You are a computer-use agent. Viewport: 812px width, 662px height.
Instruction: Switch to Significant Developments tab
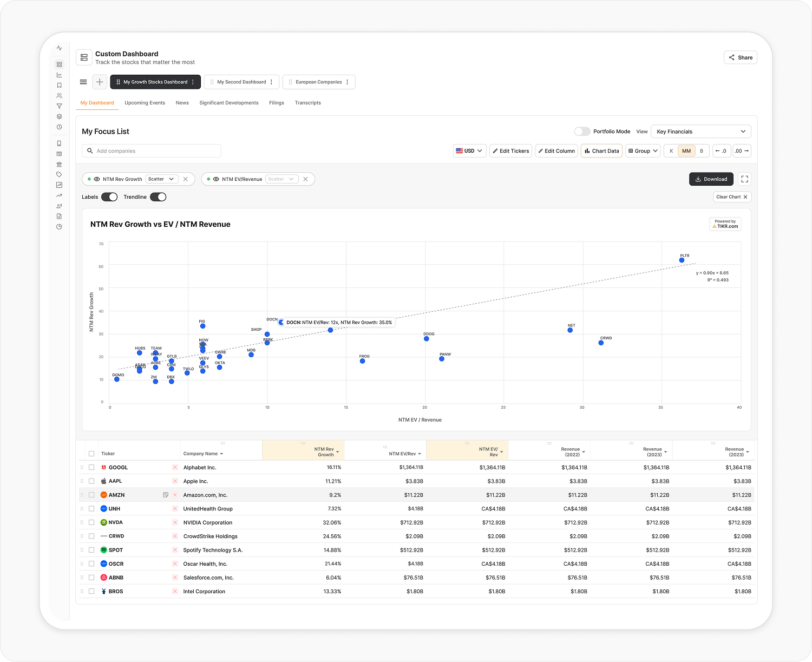pyautogui.click(x=229, y=103)
